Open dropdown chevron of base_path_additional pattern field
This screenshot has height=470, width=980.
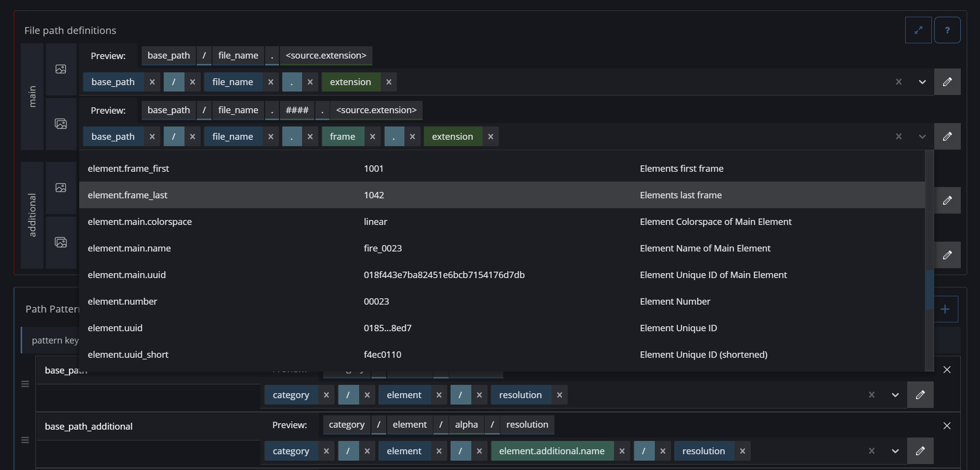[895, 451]
